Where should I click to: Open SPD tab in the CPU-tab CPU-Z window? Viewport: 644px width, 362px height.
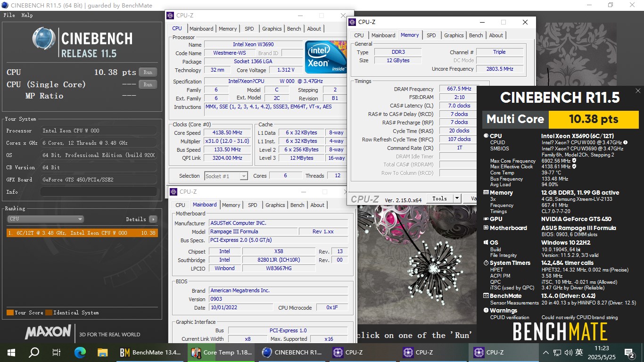[x=249, y=29]
